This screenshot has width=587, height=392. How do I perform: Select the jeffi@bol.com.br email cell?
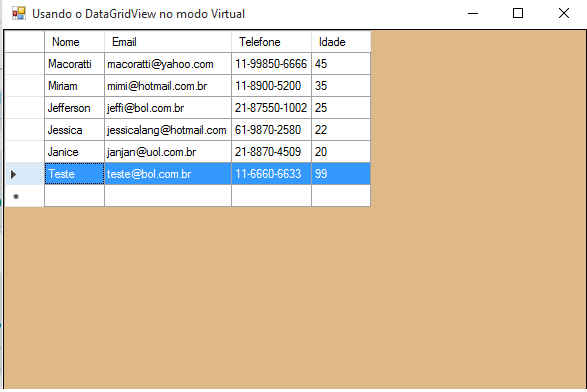click(x=168, y=108)
